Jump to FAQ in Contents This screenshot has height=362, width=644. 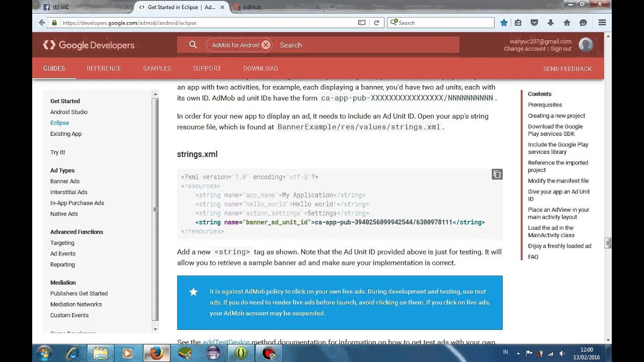pyautogui.click(x=533, y=257)
